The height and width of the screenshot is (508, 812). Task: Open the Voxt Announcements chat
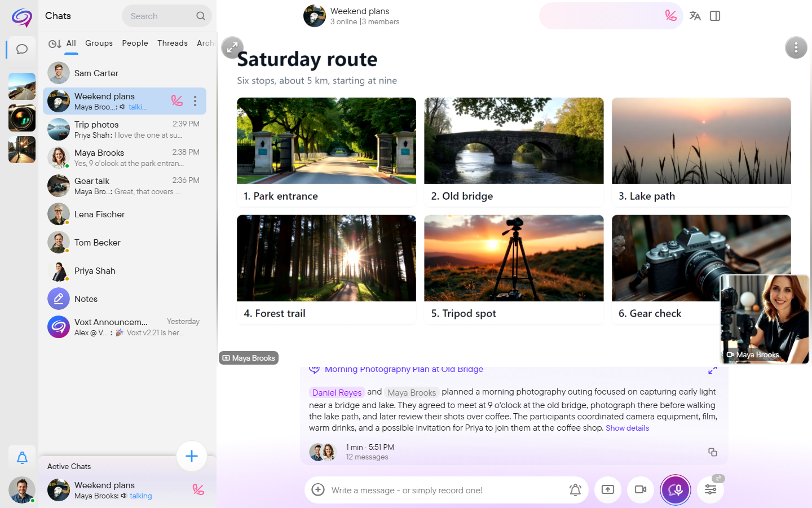[x=125, y=327]
